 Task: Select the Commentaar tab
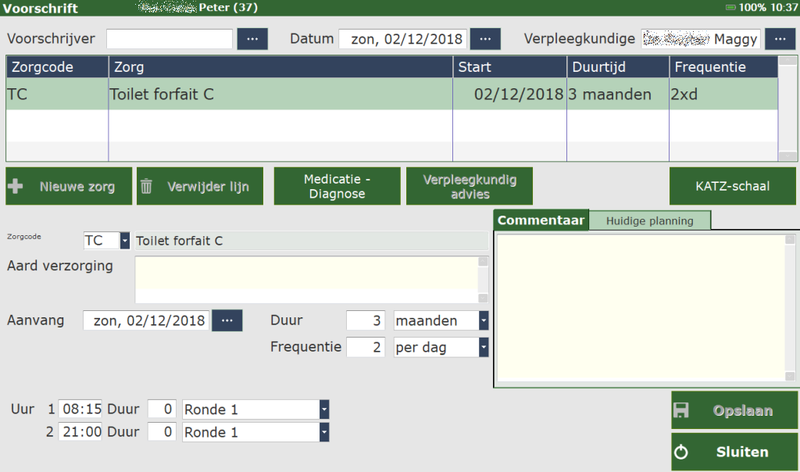[541, 220]
